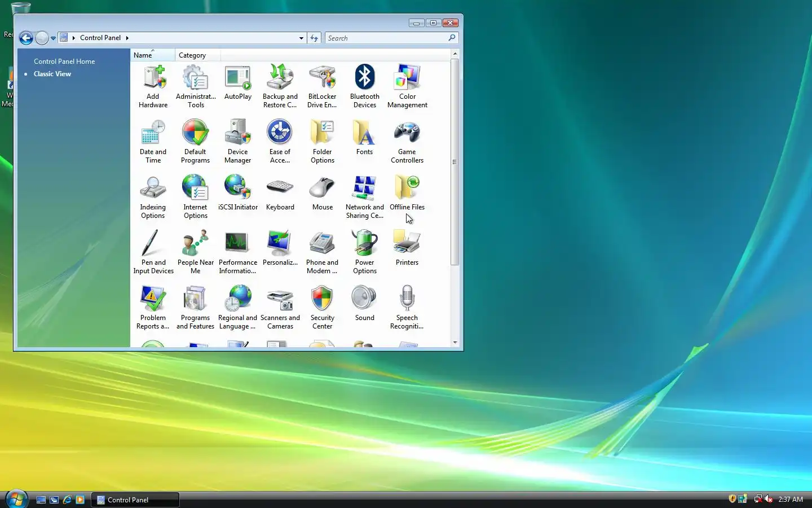Open Date and Time settings

(x=153, y=141)
